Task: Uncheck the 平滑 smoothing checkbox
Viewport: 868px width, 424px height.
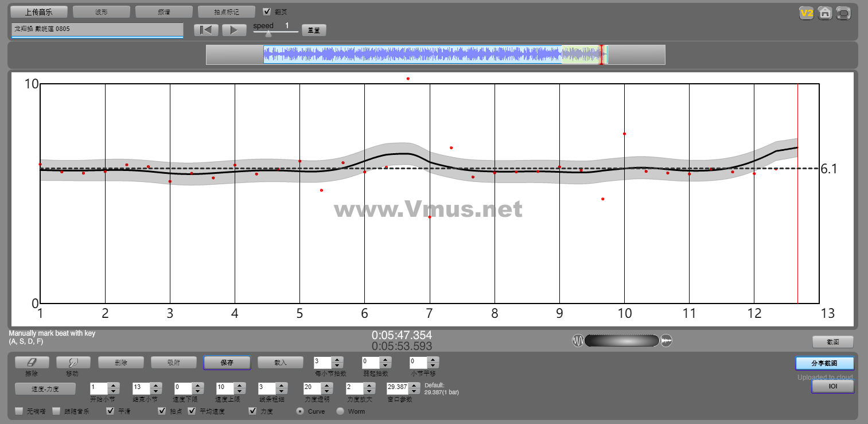Action: click(x=111, y=411)
